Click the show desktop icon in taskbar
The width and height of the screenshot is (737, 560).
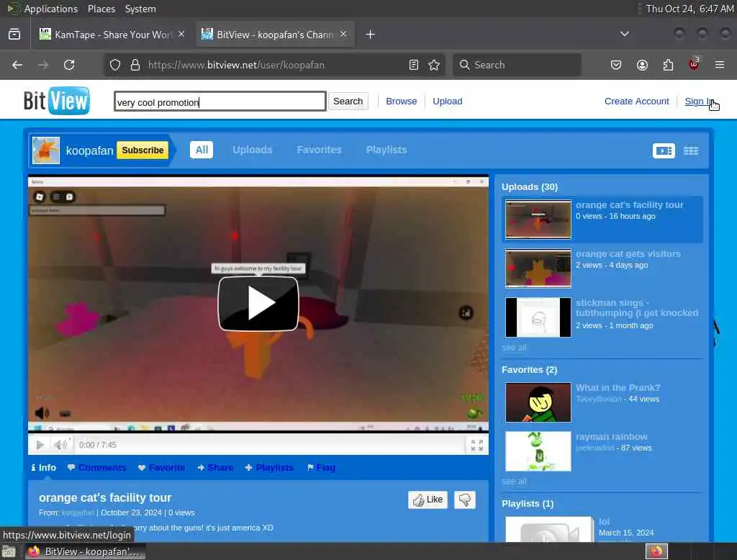click(x=9, y=551)
